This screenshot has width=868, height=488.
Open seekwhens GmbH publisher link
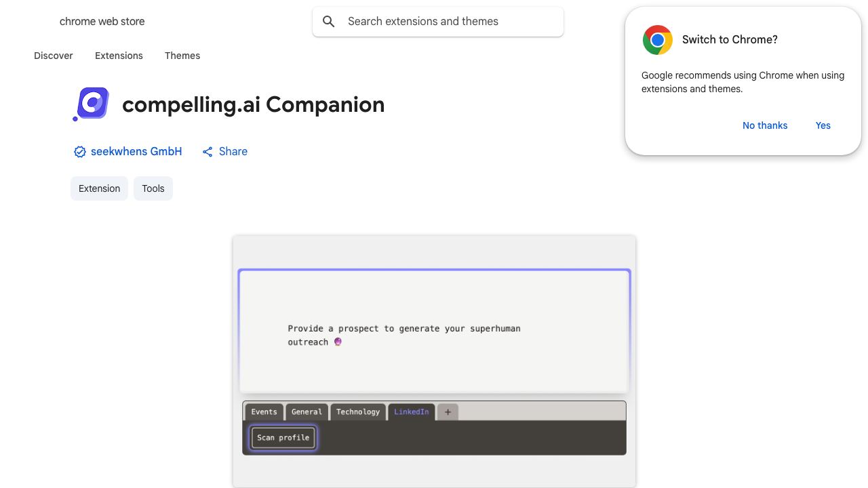pos(136,152)
